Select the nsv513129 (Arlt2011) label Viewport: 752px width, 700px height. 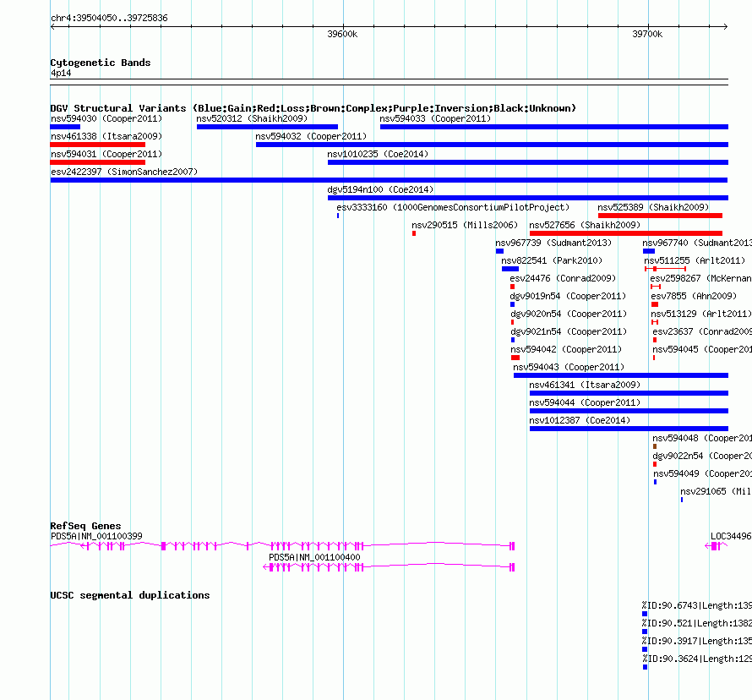tap(701, 314)
